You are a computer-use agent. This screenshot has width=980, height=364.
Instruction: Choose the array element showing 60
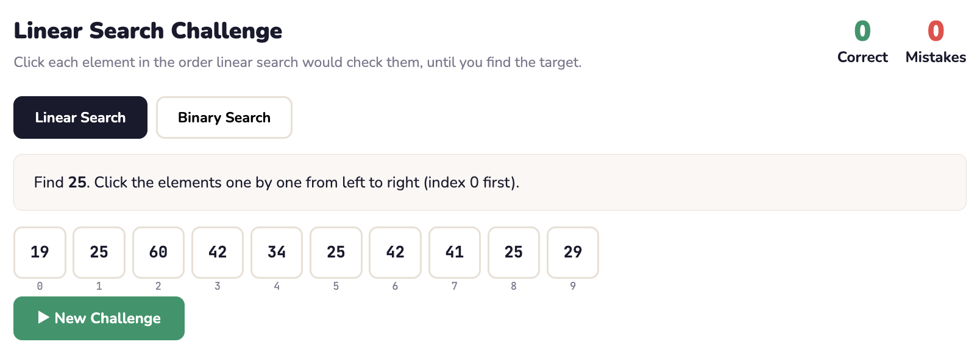(158, 252)
